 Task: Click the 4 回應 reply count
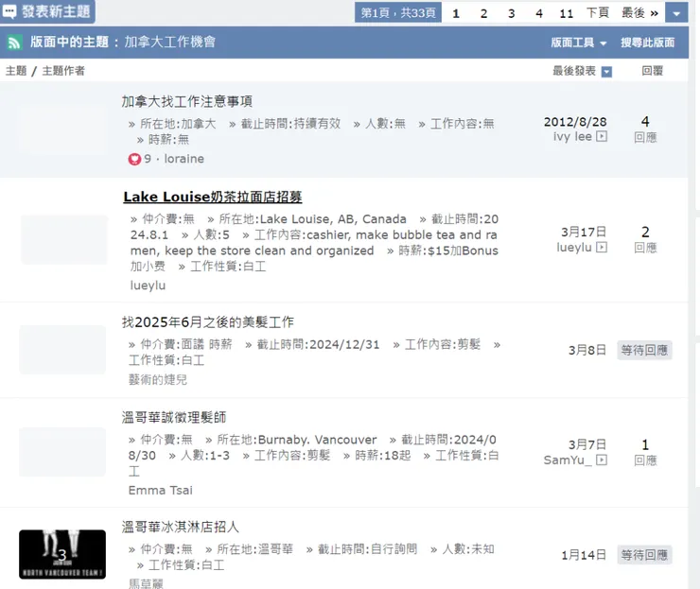coord(645,129)
